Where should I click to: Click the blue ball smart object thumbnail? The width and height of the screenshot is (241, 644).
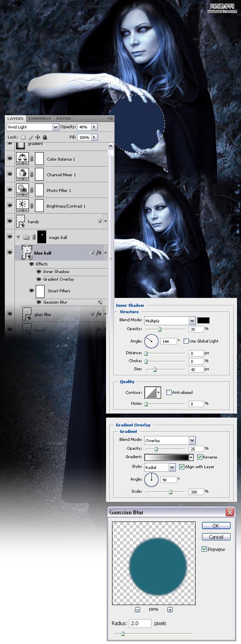pos(27,253)
